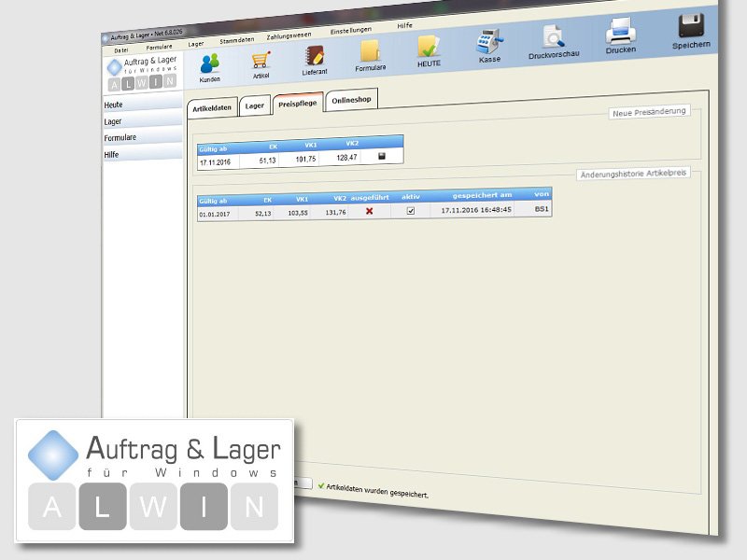Open the Formulare menu in the menu bar
Image resolution: width=747 pixels, height=560 pixels.
(x=159, y=48)
